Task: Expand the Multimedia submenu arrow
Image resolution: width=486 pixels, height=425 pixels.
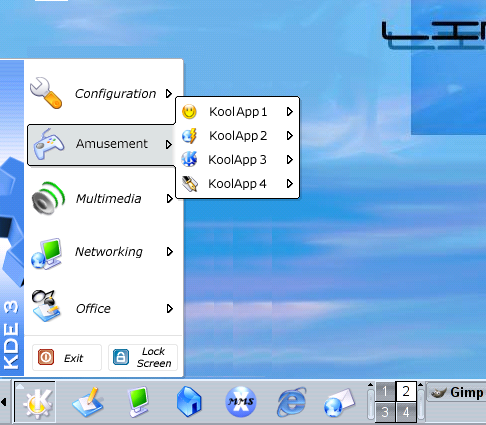Action: click(169, 199)
